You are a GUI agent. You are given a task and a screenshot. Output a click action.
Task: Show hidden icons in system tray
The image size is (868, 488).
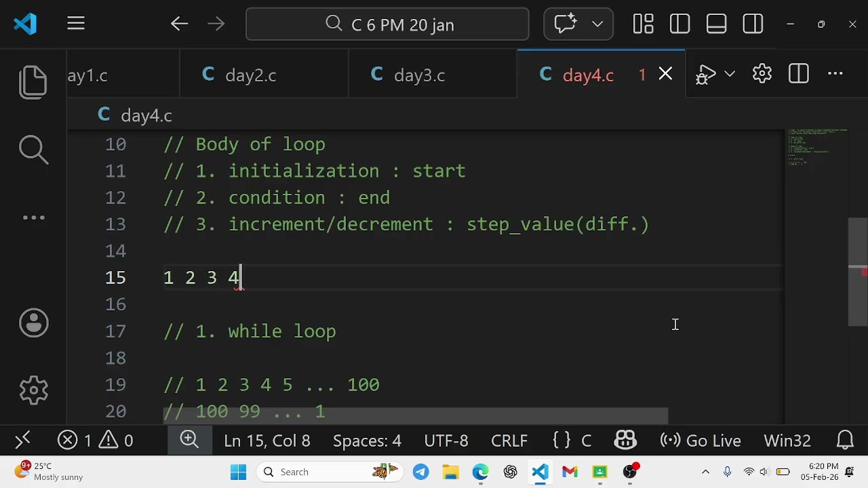[705, 472]
